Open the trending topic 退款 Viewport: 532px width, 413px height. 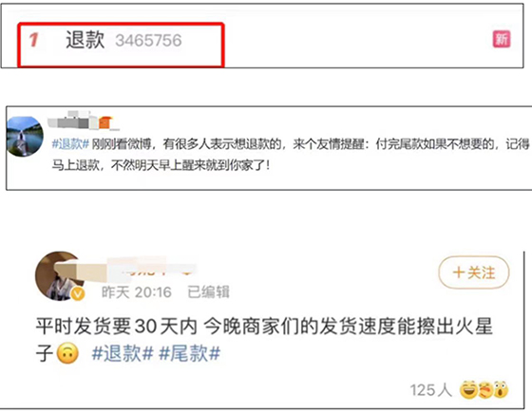pyautogui.click(x=85, y=40)
